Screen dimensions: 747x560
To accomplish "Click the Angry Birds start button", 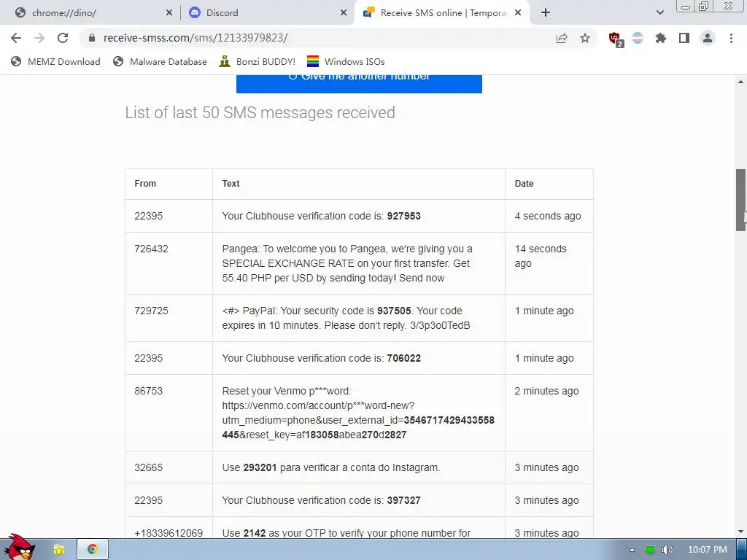I will pyautogui.click(x=20, y=548).
